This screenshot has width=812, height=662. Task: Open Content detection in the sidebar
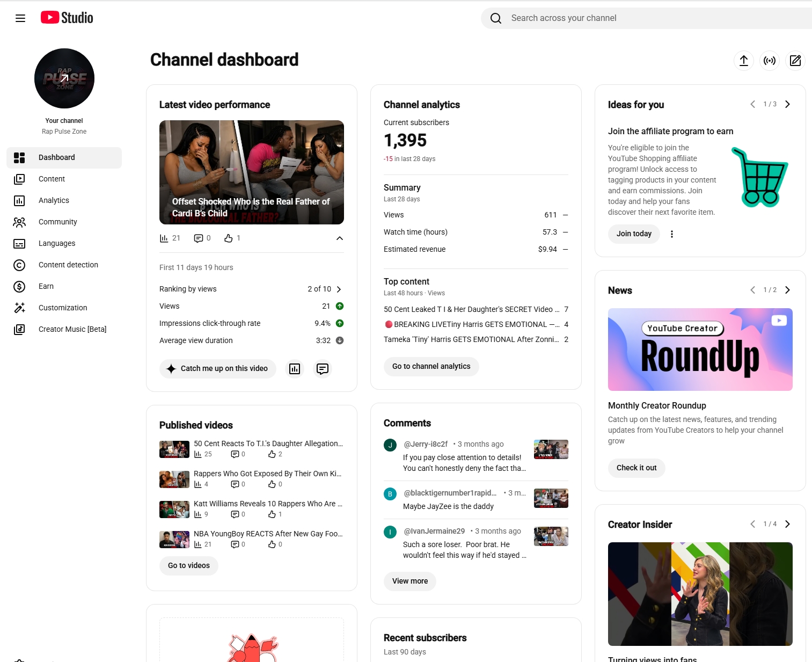(64, 265)
